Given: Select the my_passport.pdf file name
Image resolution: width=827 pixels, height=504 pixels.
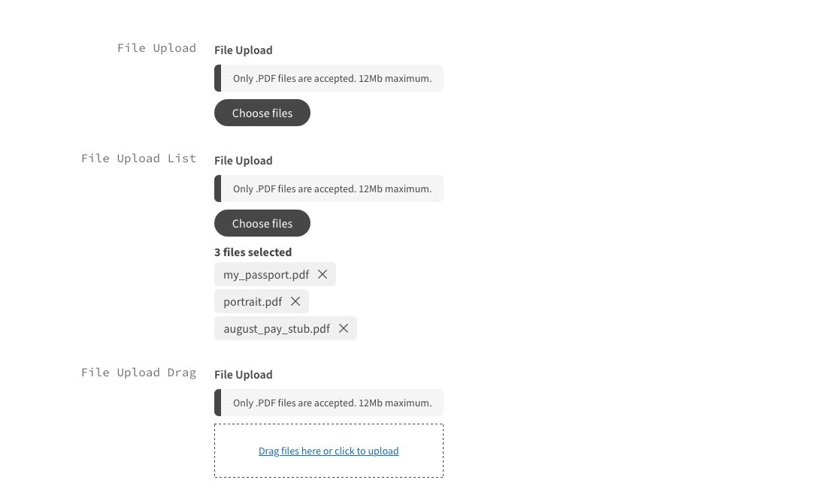Looking at the screenshot, I should [x=266, y=275].
